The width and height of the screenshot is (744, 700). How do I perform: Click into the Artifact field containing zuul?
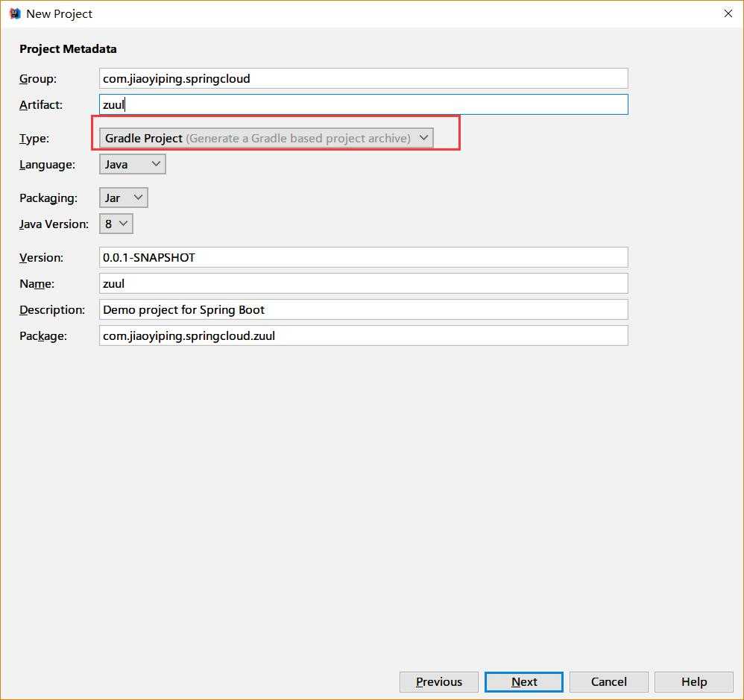364,104
